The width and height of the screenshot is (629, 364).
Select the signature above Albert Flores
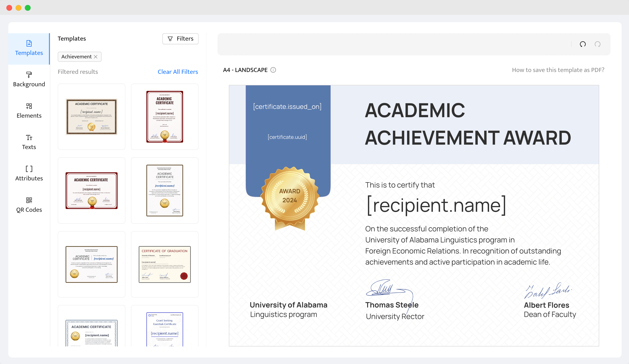click(548, 290)
